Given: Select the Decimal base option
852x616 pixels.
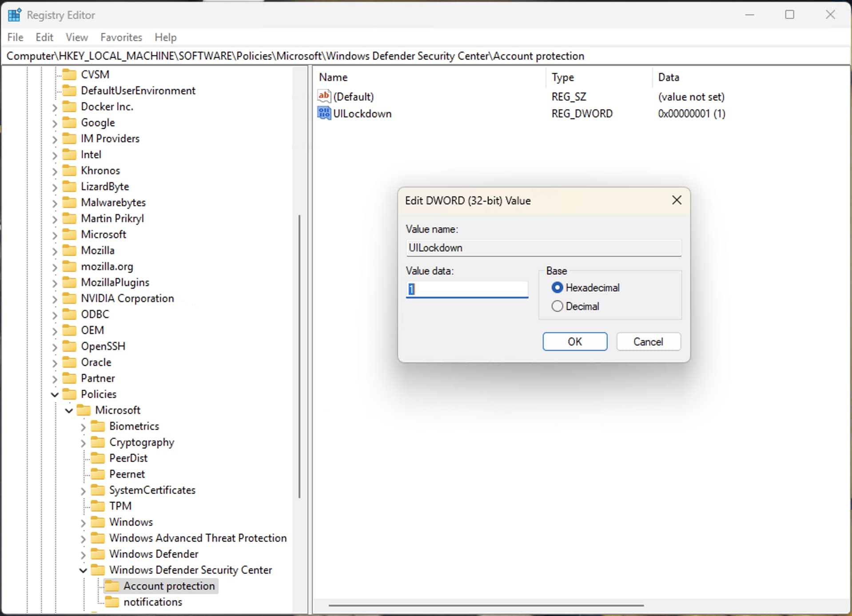Looking at the screenshot, I should tap(557, 306).
